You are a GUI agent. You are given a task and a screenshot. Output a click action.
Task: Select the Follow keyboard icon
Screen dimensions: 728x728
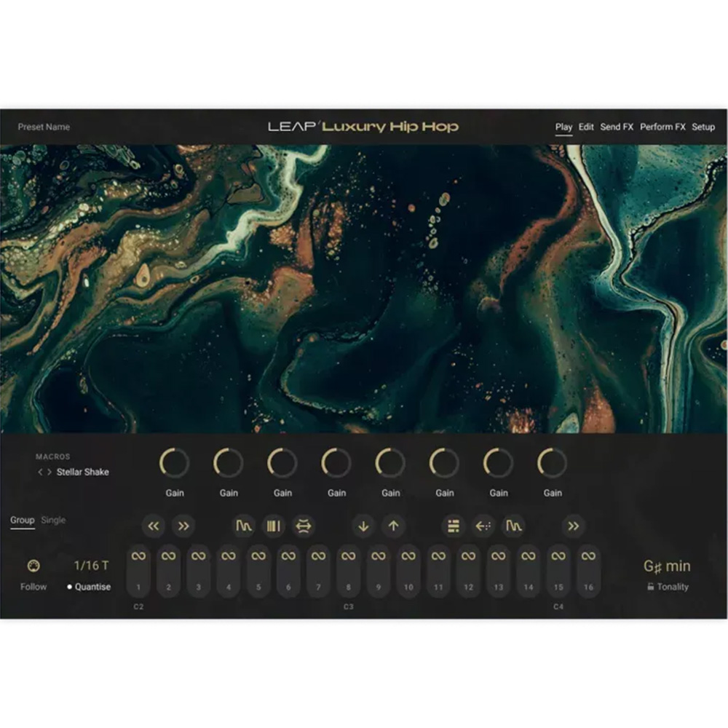(x=33, y=566)
